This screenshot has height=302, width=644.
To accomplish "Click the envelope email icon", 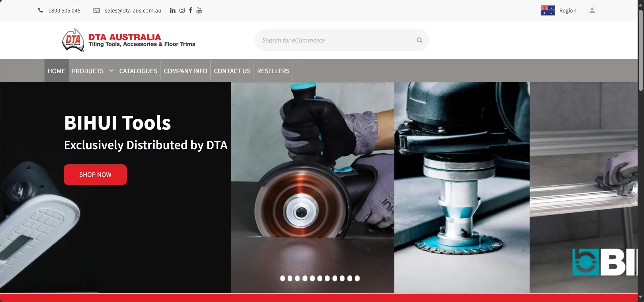I will click(96, 10).
